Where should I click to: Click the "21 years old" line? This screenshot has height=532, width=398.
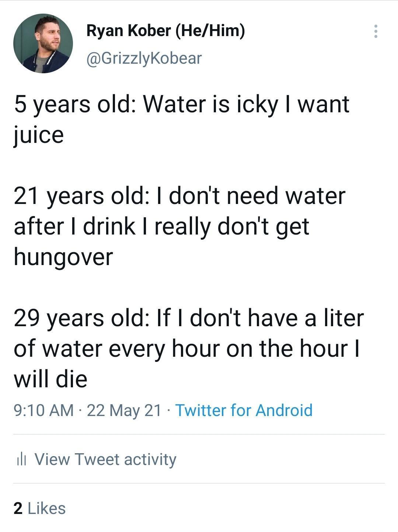coord(179,195)
